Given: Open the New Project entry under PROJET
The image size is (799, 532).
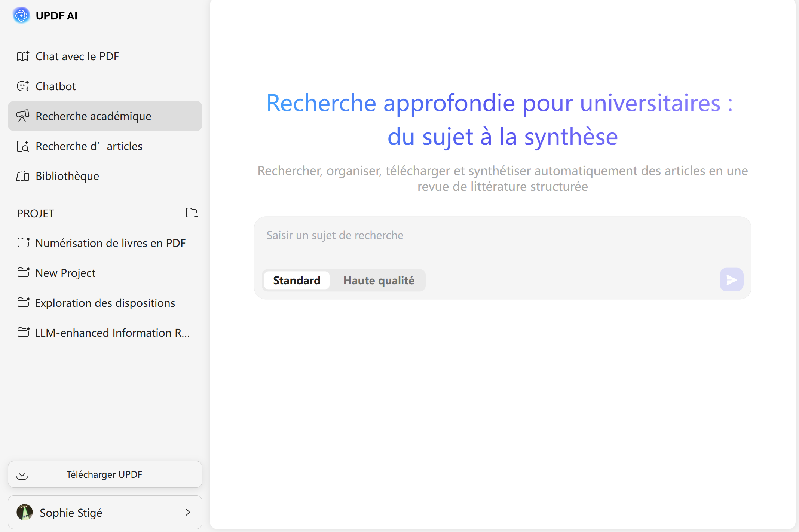Looking at the screenshot, I should [x=65, y=273].
